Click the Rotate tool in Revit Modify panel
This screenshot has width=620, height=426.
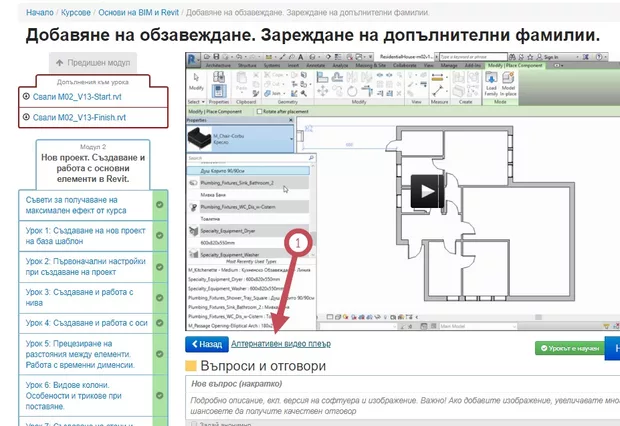(352, 91)
